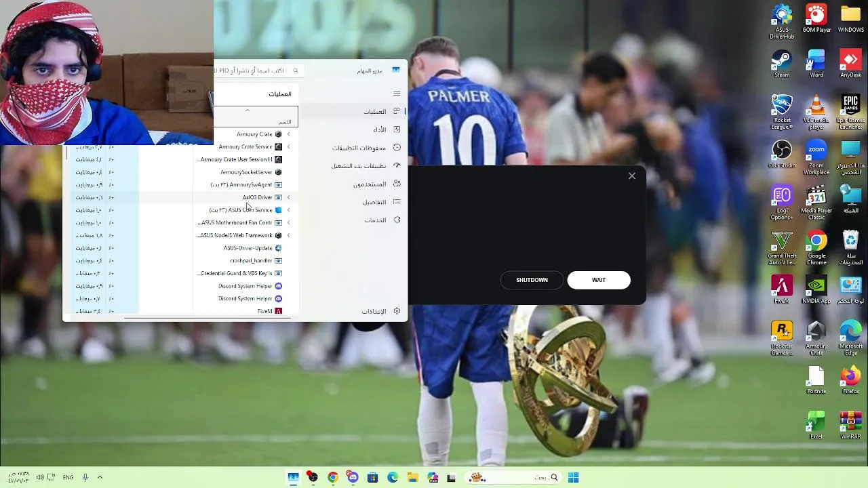Open the Recycle Bin desktop icon
This screenshot has width=868, height=488.
click(x=850, y=248)
